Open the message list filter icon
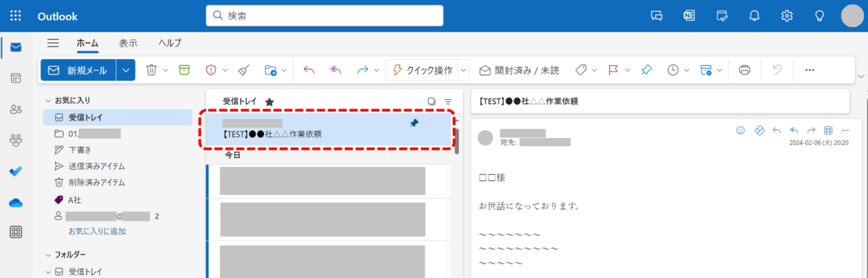The image size is (868, 278). coord(448,102)
